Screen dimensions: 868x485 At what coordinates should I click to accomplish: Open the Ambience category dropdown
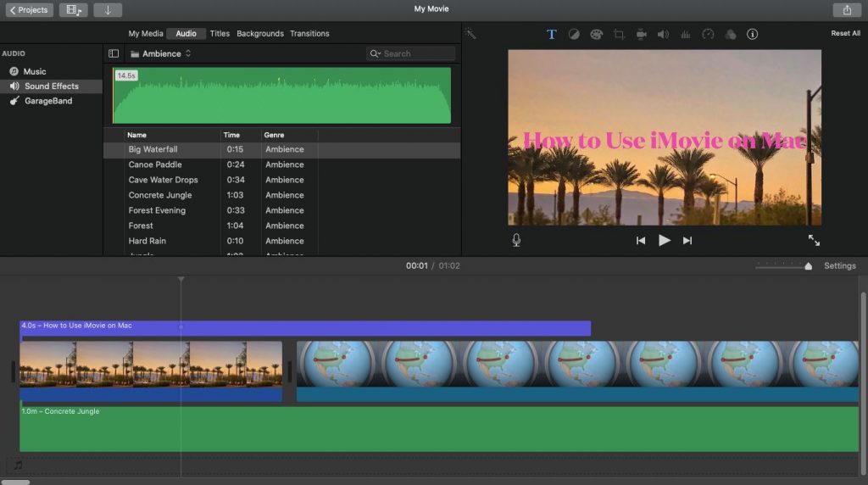(x=161, y=53)
